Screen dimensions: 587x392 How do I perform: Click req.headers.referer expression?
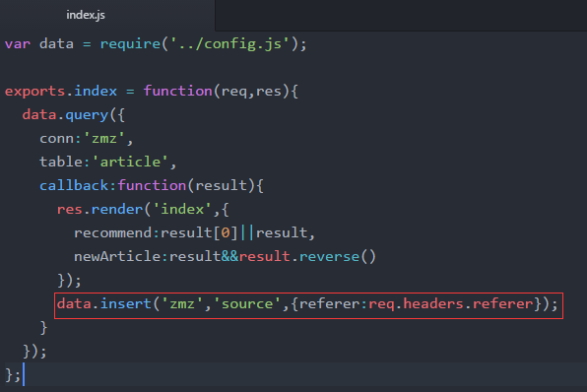451,304
